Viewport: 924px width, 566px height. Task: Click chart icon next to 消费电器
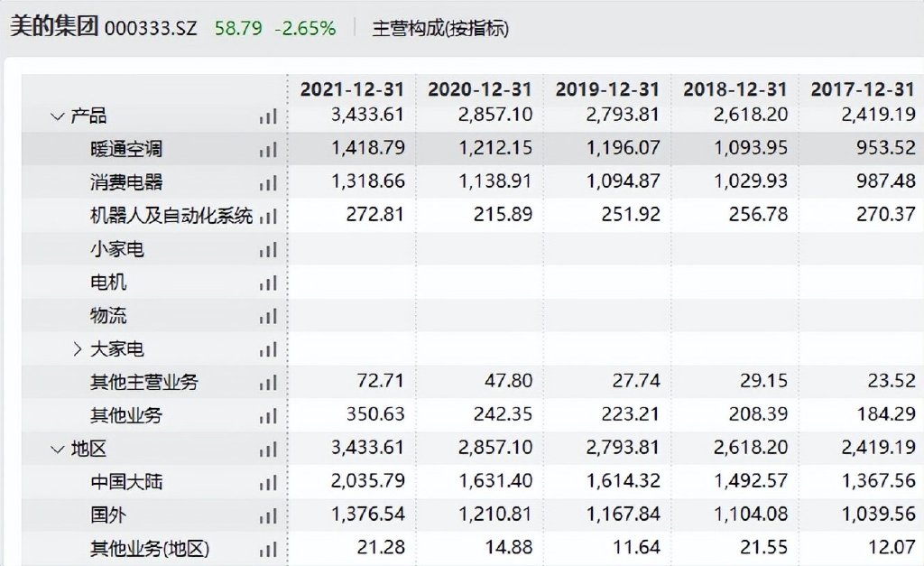(x=267, y=183)
